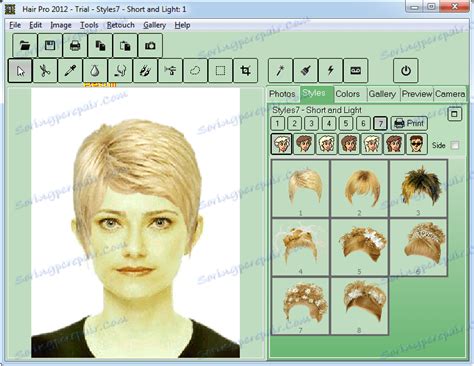Select the scissors cut tool
The image size is (474, 366).
coord(45,71)
